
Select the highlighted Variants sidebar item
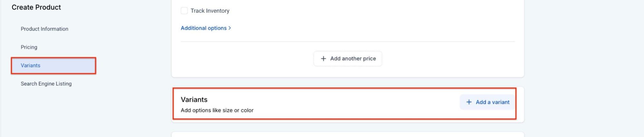31,65
